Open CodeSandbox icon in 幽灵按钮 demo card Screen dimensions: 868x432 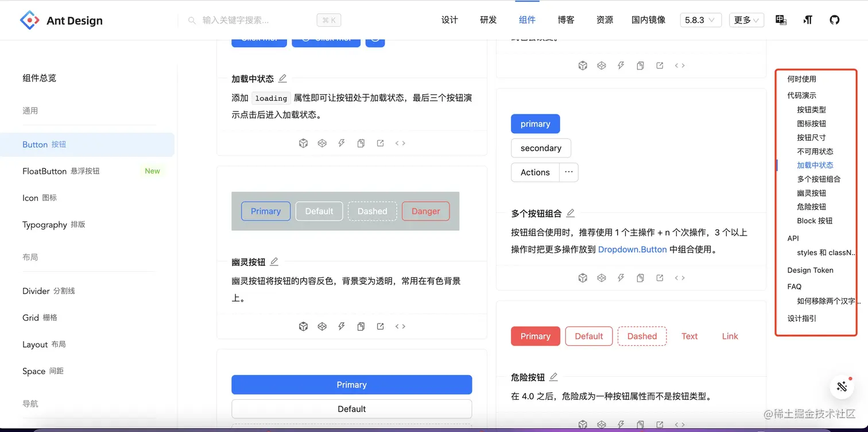click(304, 326)
